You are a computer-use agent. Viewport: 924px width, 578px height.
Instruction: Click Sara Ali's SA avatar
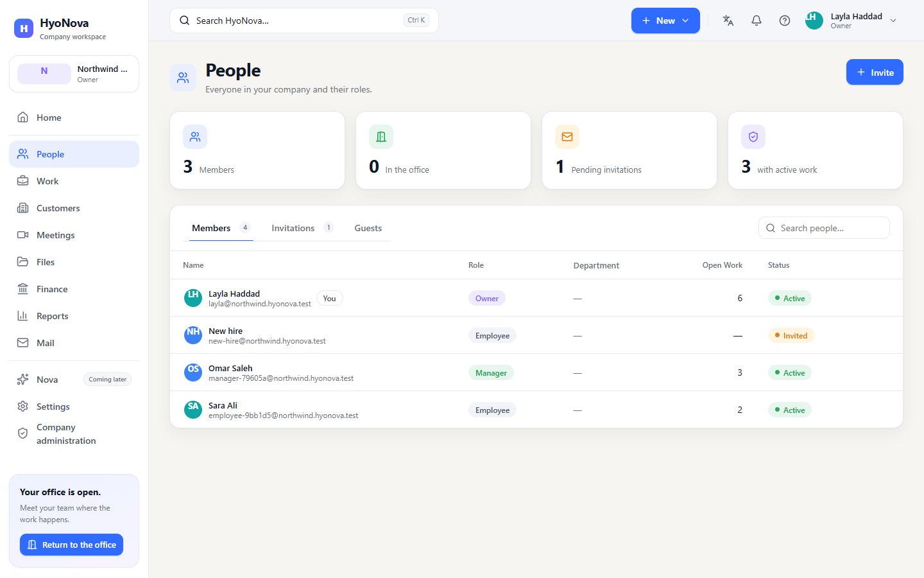[193, 410]
